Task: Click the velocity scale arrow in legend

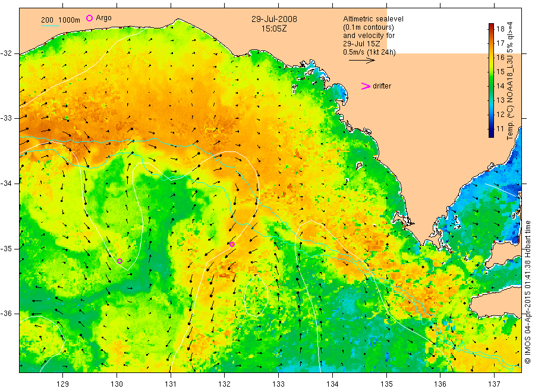Action: [361, 61]
